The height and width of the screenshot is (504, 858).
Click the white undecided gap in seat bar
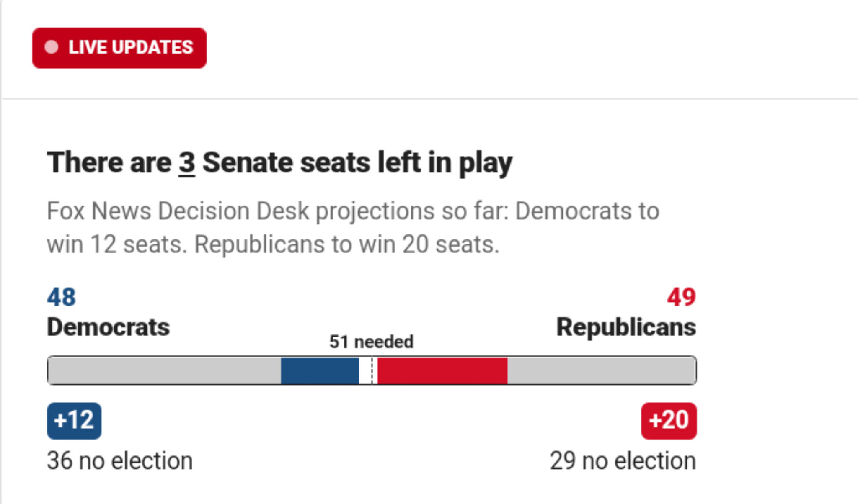point(365,370)
